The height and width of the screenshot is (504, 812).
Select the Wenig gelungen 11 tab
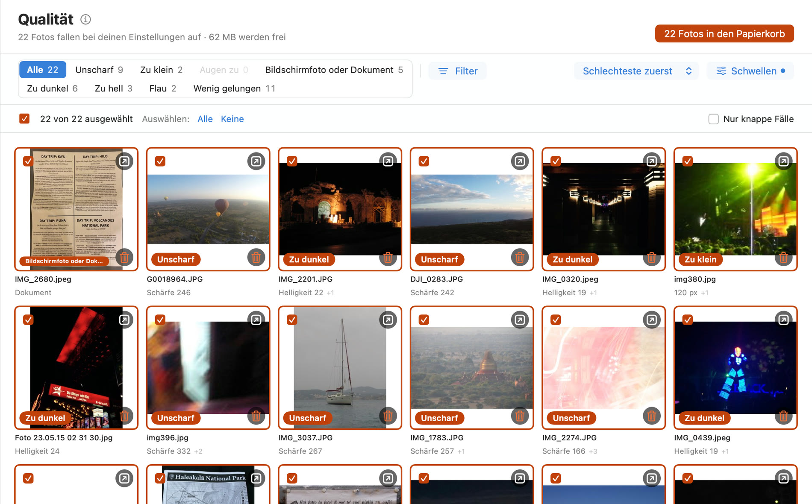point(234,88)
